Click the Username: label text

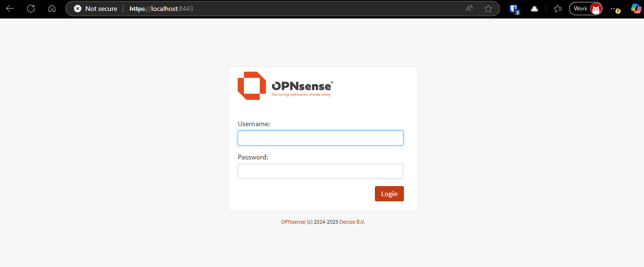[x=254, y=124]
